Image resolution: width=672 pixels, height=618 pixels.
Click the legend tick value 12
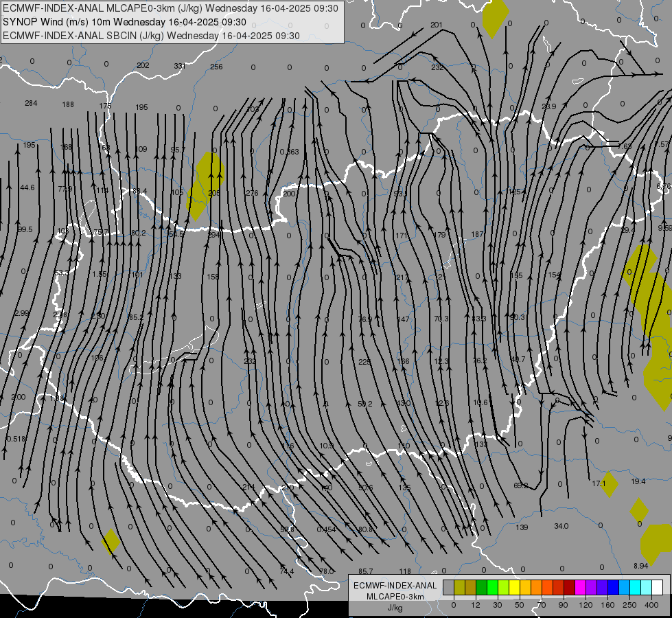pyautogui.click(x=475, y=605)
